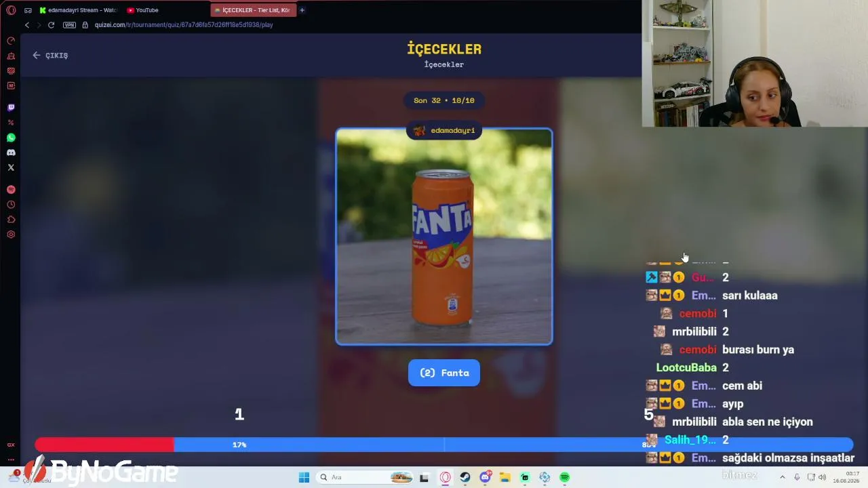Open File Explorer from the taskbar
The width and height of the screenshot is (868, 488).
tap(505, 477)
